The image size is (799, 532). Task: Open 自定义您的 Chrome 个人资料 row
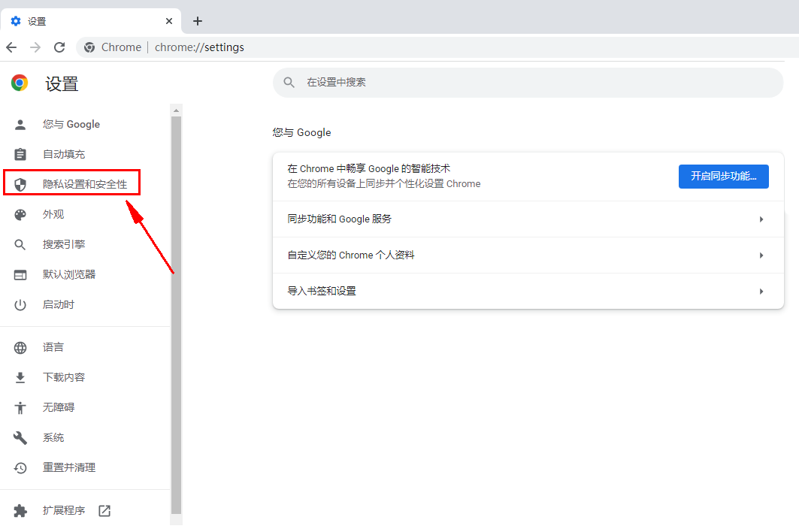pos(528,255)
